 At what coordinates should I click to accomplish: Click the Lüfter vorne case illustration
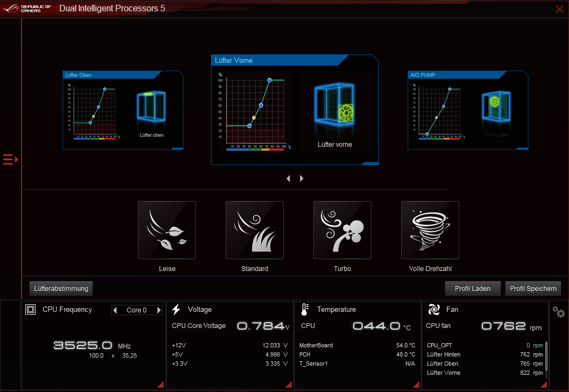[x=335, y=105]
